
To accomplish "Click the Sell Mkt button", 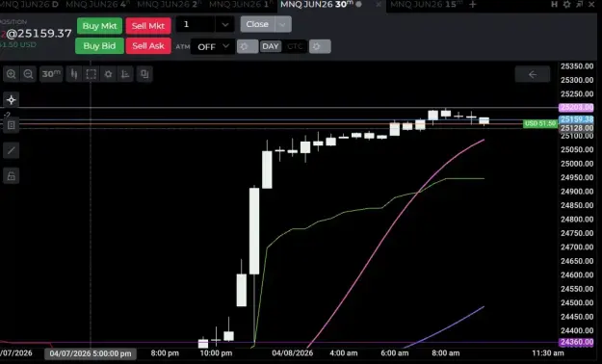I will point(148,26).
